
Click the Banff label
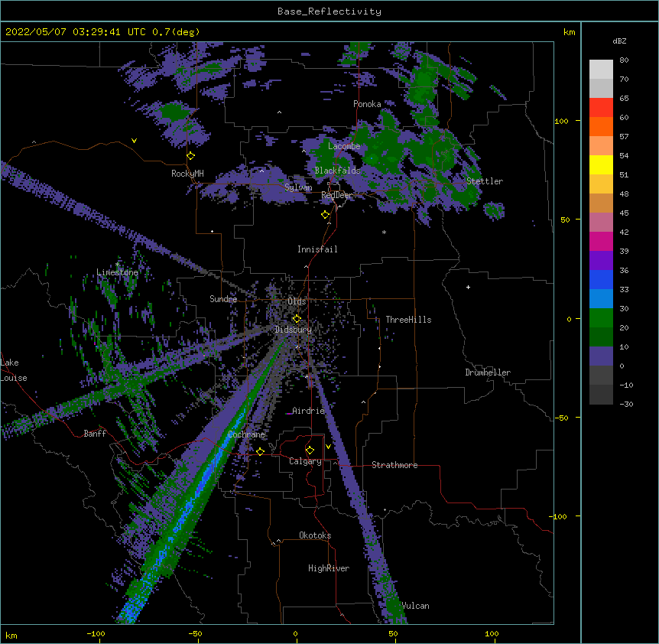pos(95,434)
